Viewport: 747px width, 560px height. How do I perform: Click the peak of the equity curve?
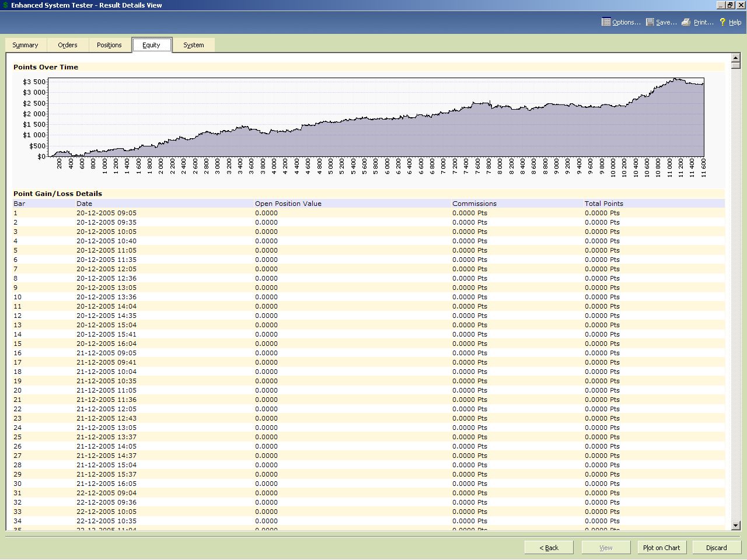click(x=676, y=79)
